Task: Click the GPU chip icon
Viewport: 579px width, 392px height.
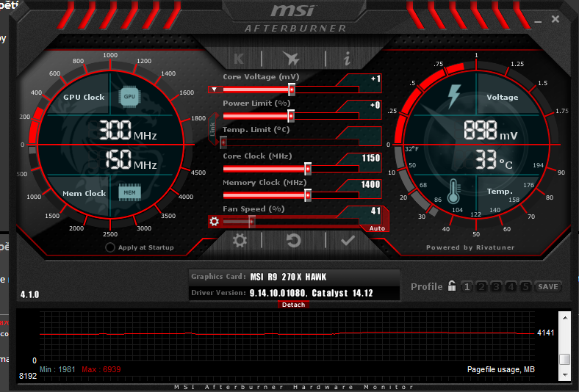Action: (x=129, y=97)
